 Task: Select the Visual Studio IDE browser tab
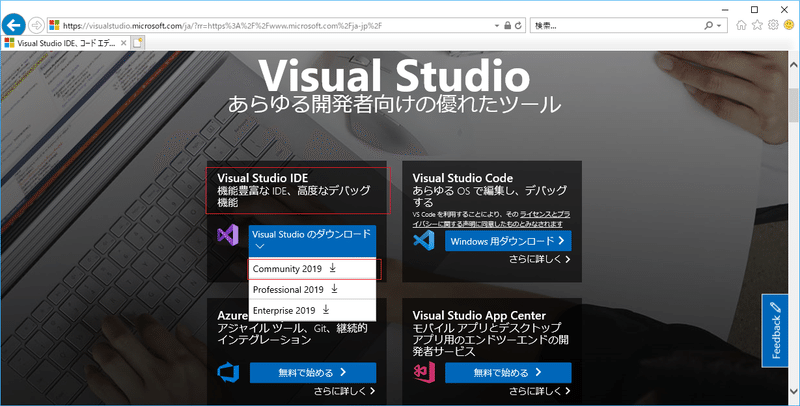[x=65, y=43]
